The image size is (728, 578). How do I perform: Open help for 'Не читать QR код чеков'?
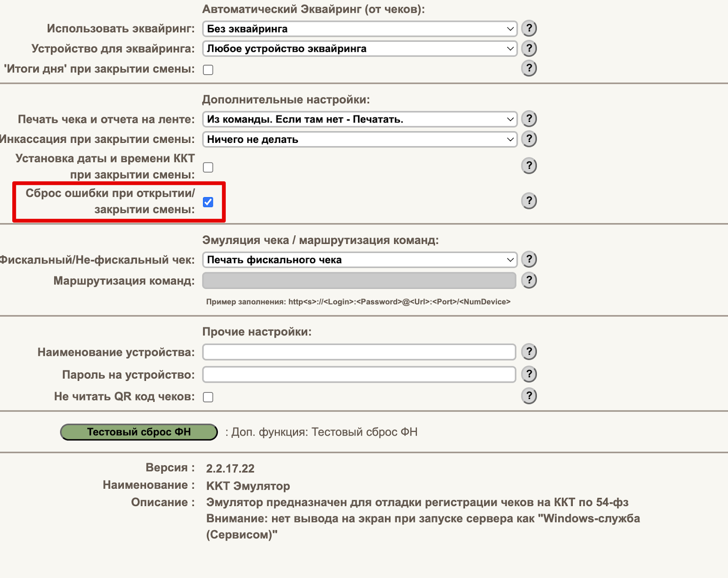(x=529, y=396)
